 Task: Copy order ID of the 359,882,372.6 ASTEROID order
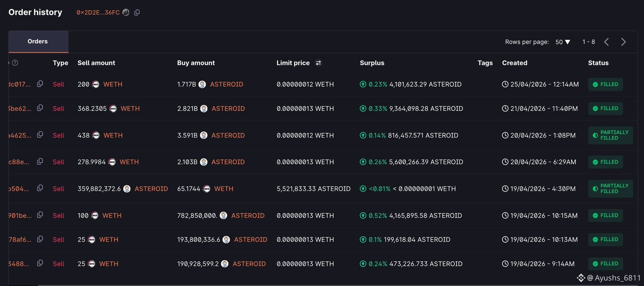click(40, 188)
